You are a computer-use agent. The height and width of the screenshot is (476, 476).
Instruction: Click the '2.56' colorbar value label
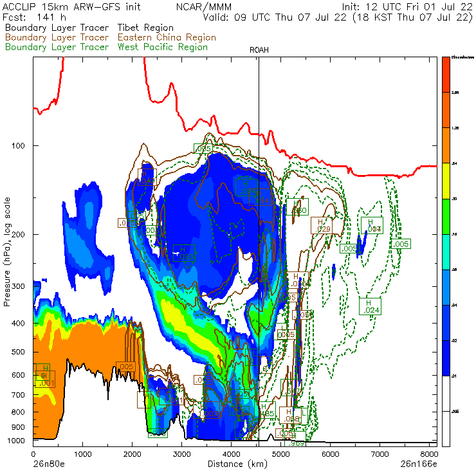[455, 93]
